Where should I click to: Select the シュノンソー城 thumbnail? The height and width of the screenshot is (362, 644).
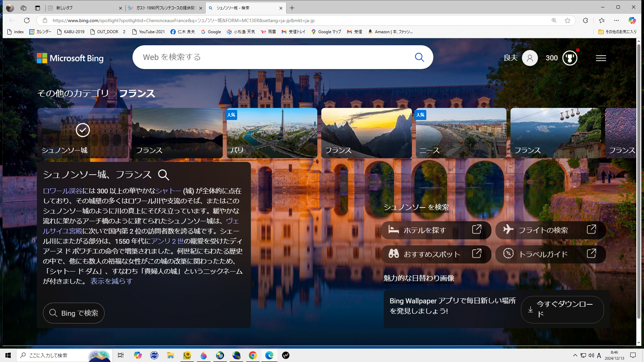click(83, 133)
